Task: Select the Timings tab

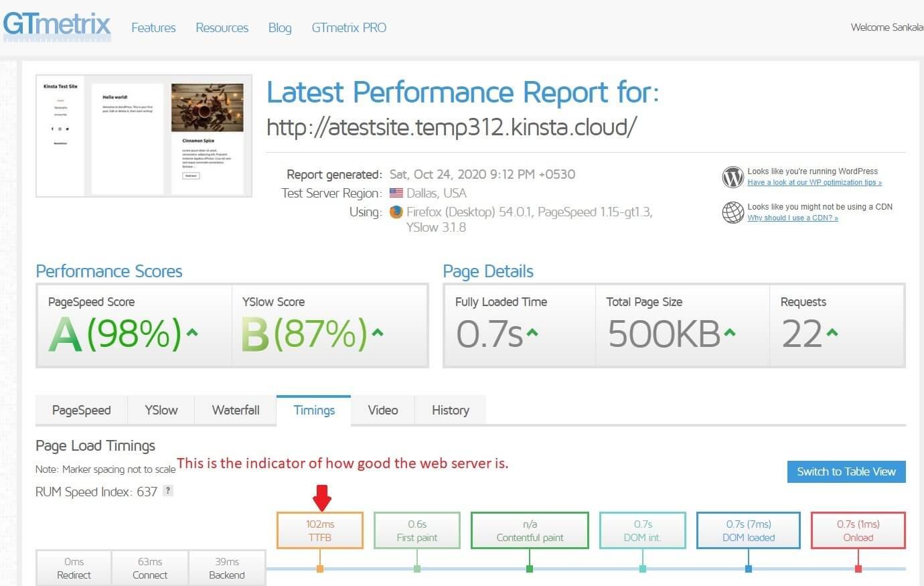Action: (314, 411)
